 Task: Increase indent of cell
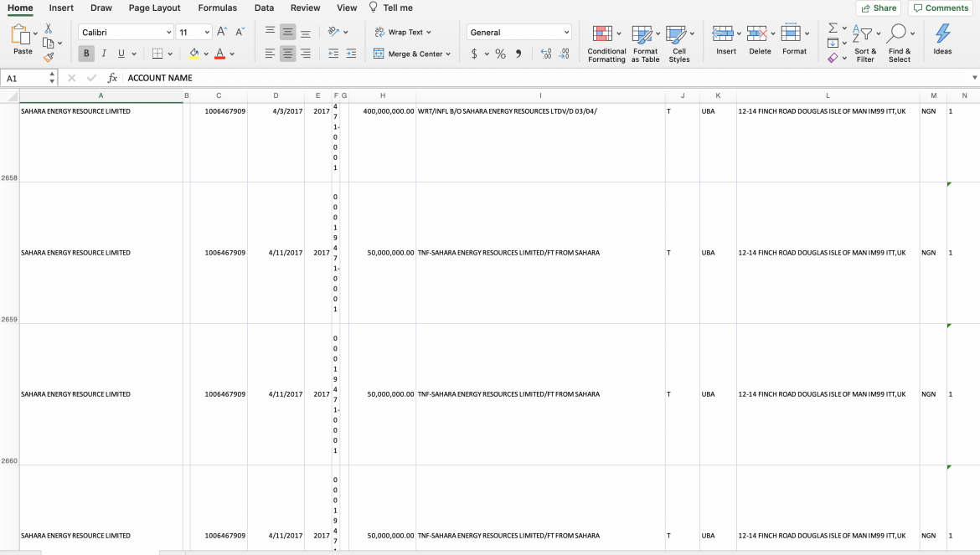point(351,54)
